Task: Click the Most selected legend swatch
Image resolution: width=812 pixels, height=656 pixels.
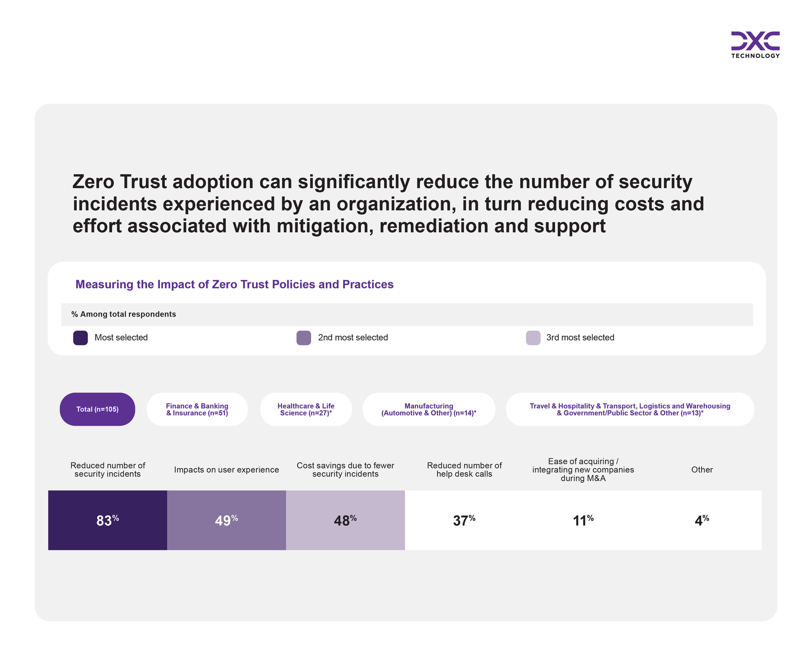Action: click(x=81, y=338)
